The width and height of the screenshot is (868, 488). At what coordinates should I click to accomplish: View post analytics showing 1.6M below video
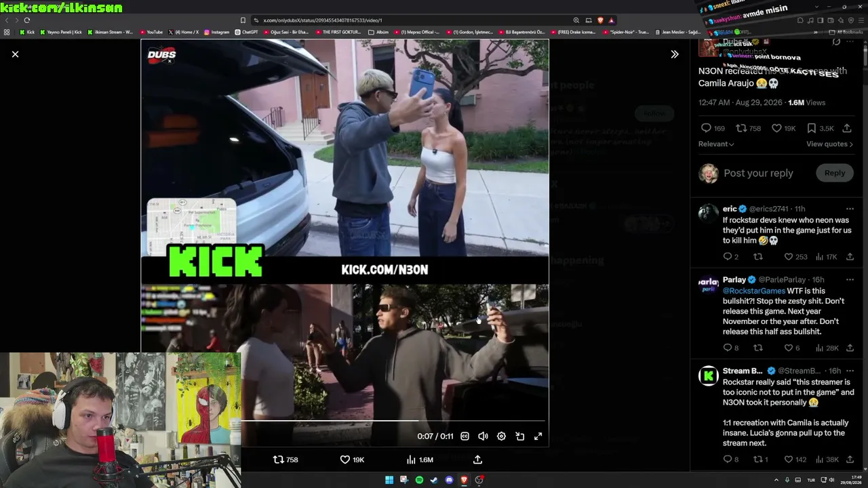point(419,460)
